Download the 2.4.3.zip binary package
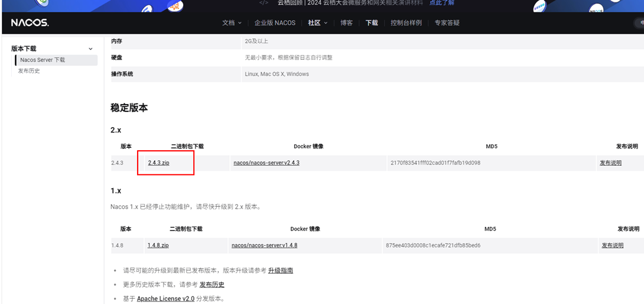644x304 pixels. click(x=159, y=163)
